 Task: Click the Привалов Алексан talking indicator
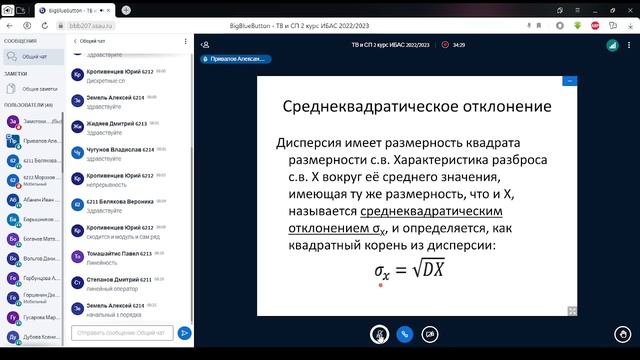point(236,59)
